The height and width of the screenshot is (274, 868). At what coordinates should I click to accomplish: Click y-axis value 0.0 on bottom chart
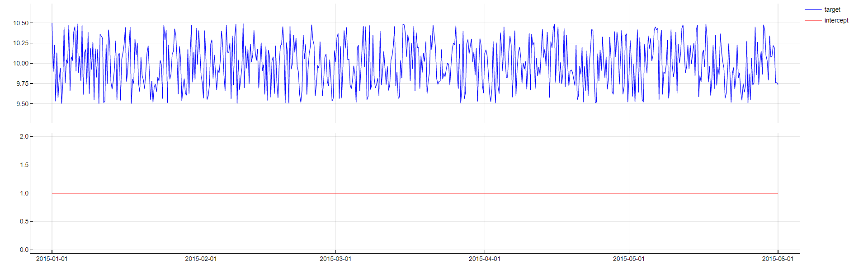pyautogui.click(x=24, y=250)
